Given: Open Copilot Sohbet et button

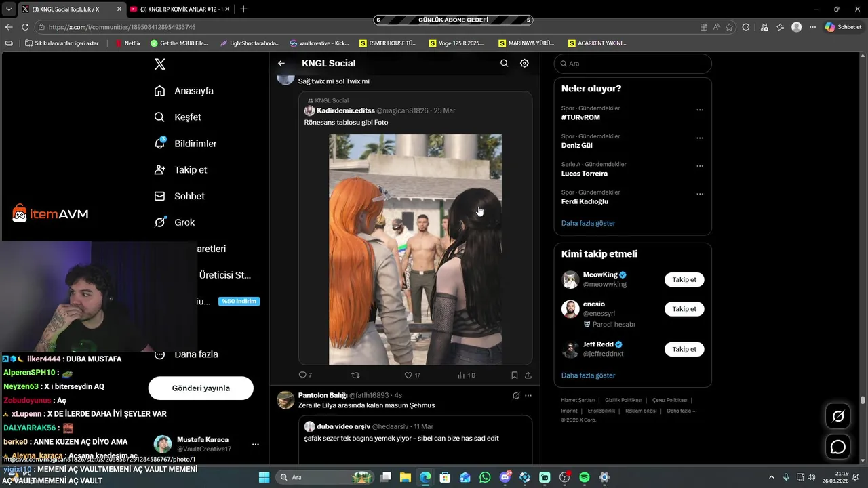Looking at the screenshot, I should coord(843,27).
